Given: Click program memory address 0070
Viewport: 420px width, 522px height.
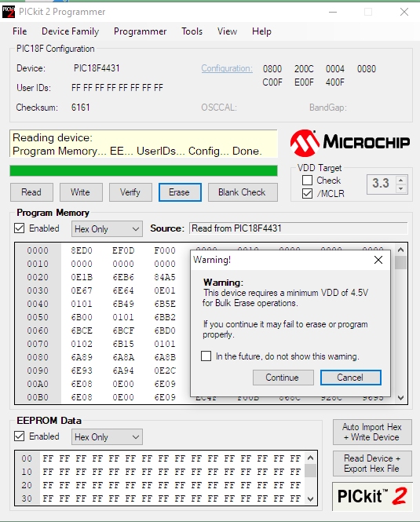Looking at the screenshot, I should point(38,344).
